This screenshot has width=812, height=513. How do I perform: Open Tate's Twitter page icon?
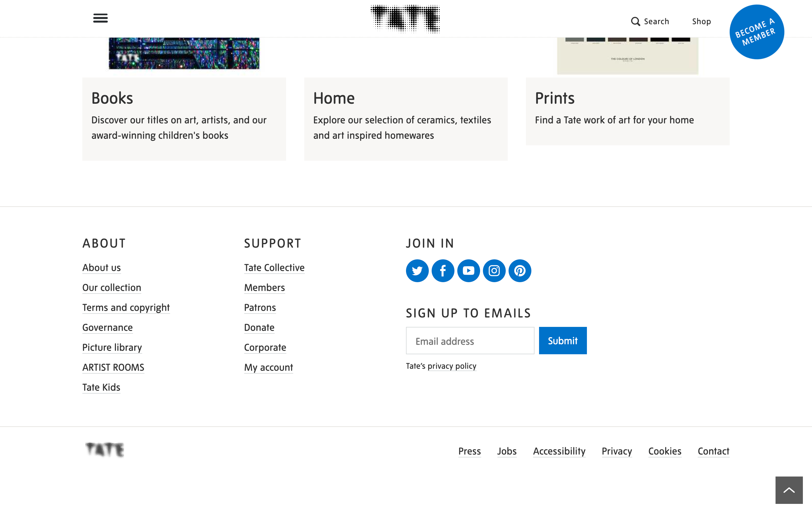[417, 270]
